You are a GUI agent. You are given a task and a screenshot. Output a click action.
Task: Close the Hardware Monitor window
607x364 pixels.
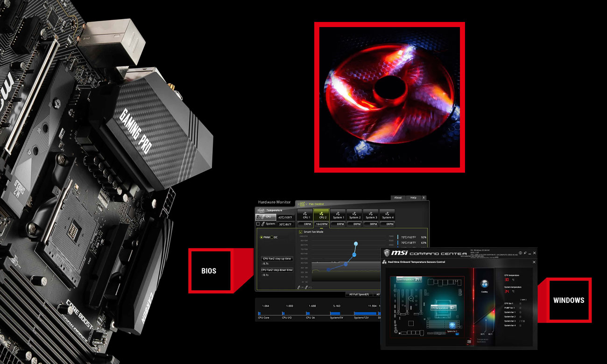(x=423, y=197)
